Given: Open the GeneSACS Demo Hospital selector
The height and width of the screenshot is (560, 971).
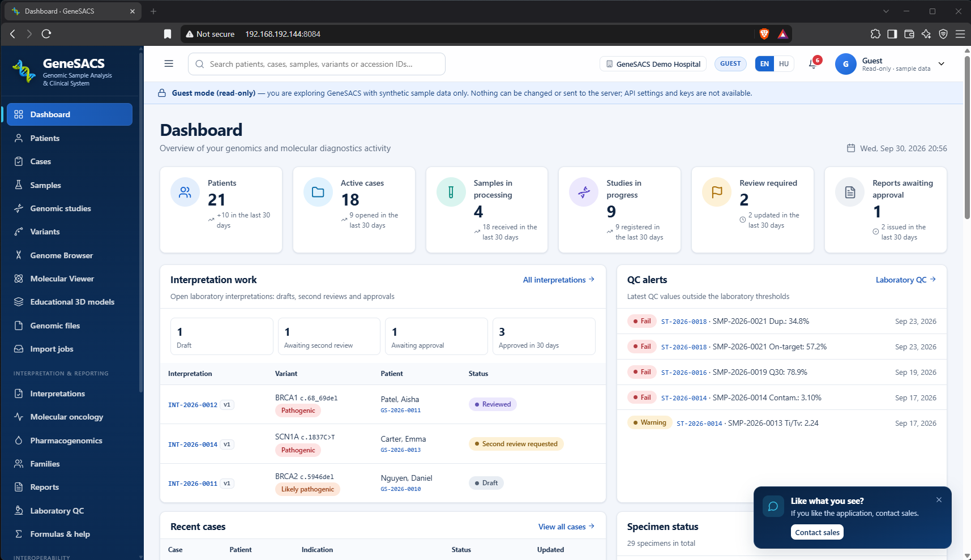Looking at the screenshot, I should tap(653, 64).
